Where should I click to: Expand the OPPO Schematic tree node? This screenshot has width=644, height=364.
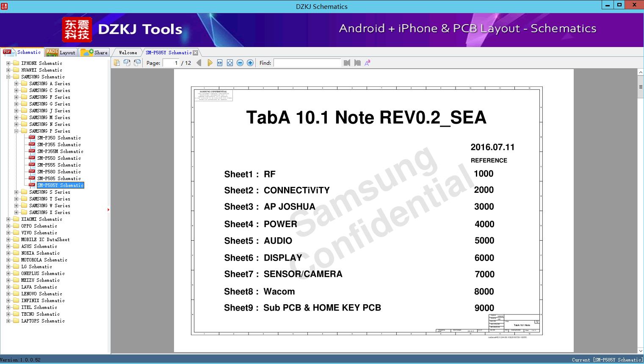8,226
